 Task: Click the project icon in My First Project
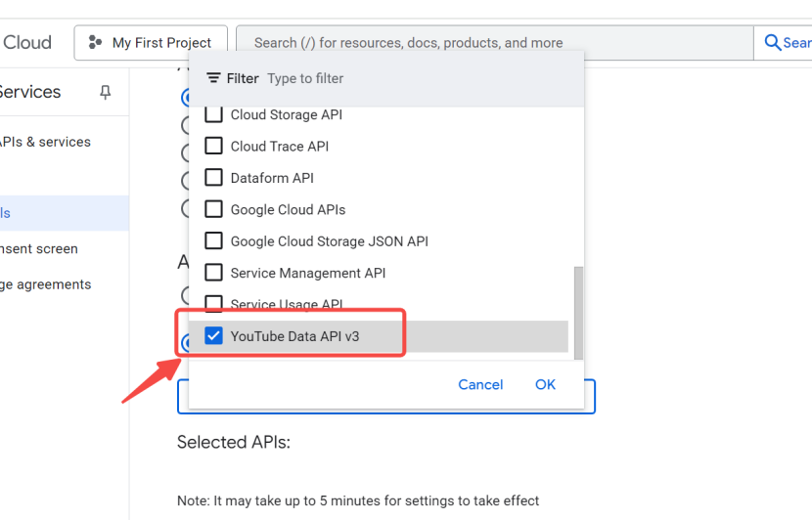point(95,43)
